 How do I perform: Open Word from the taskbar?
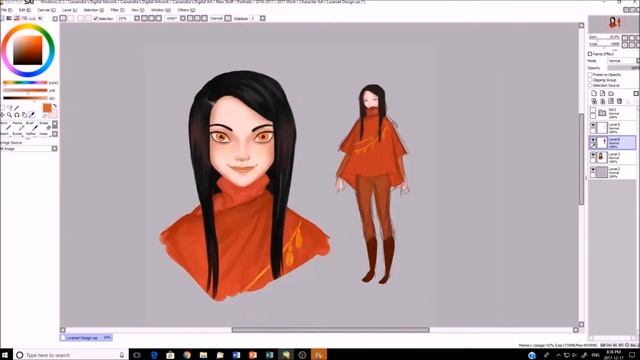tap(236, 355)
